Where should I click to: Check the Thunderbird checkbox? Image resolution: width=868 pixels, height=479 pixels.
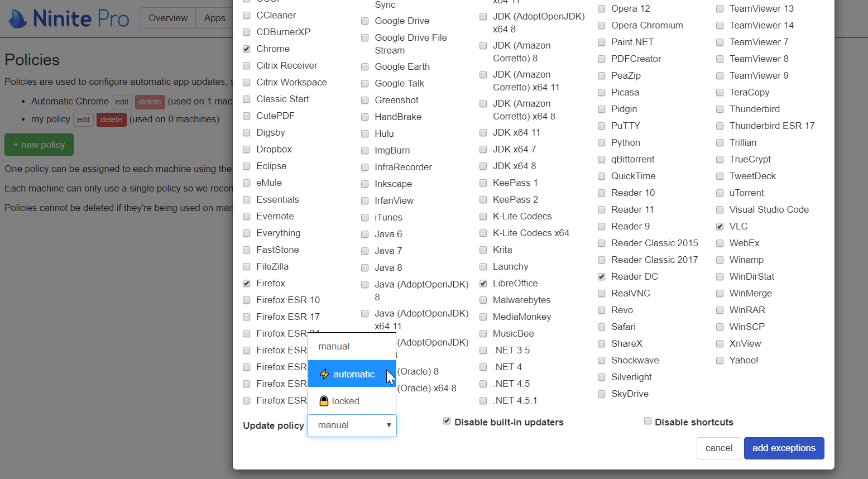720,109
